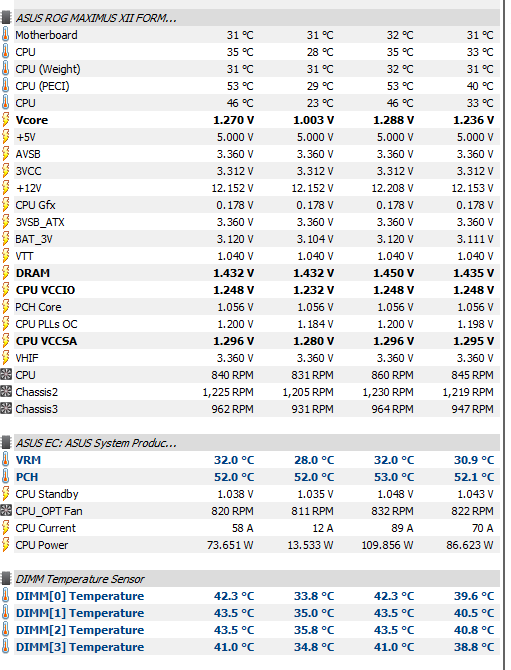Click the lightning icon on the +5V row
Screen dimensions: 511x670
[6, 137]
